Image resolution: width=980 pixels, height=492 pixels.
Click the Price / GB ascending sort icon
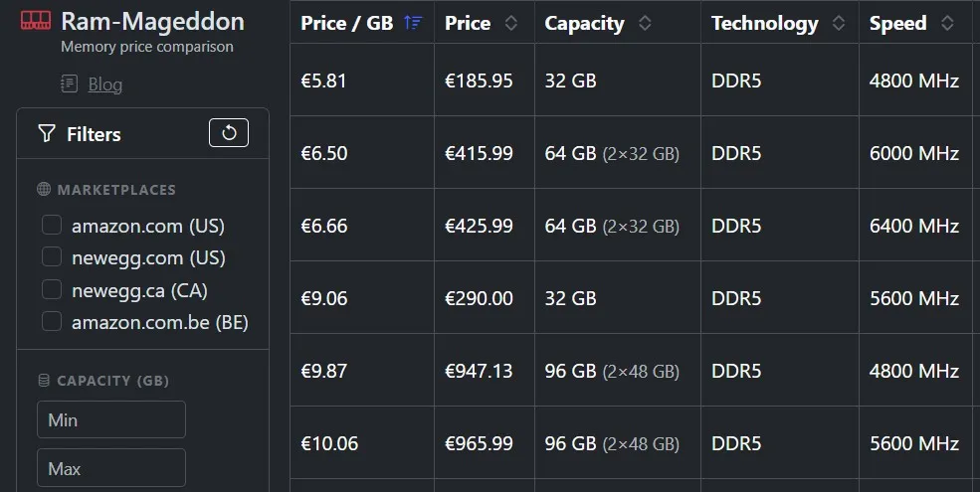413,23
